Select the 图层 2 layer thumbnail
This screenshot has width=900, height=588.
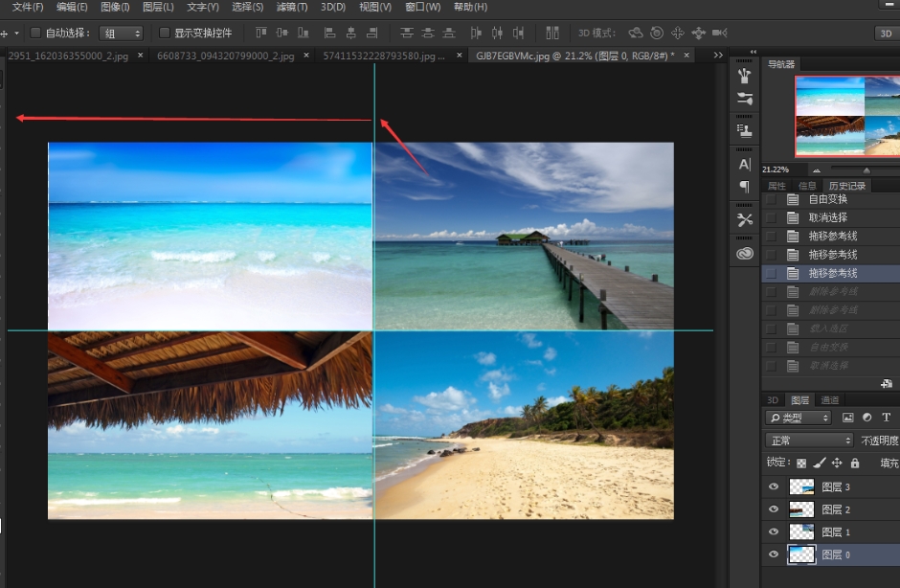coord(801,509)
